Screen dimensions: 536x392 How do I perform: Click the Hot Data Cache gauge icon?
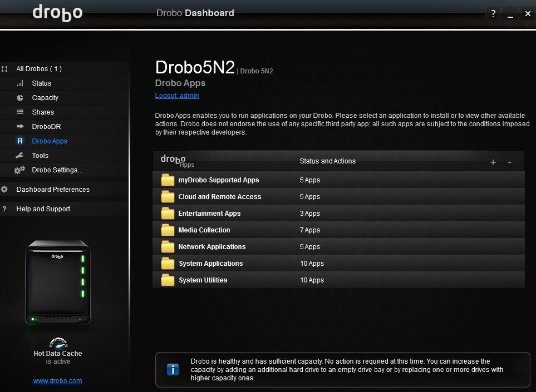(x=58, y=343)
